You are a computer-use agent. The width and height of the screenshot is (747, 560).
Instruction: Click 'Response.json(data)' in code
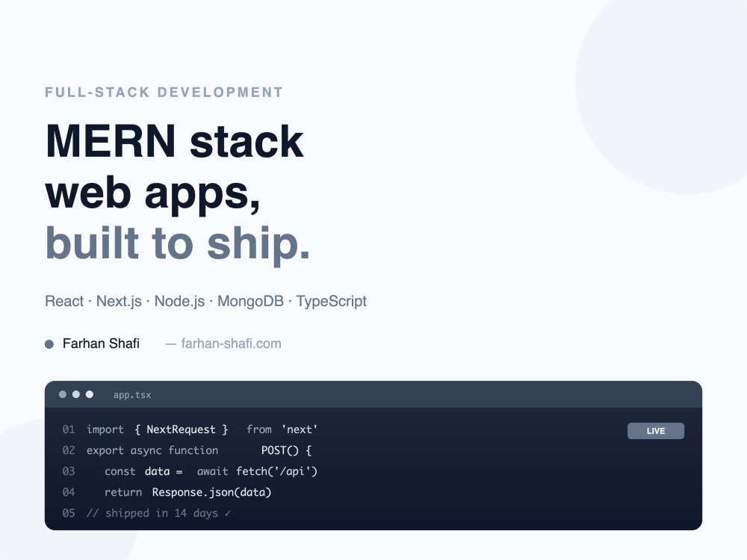pos(211,492)
